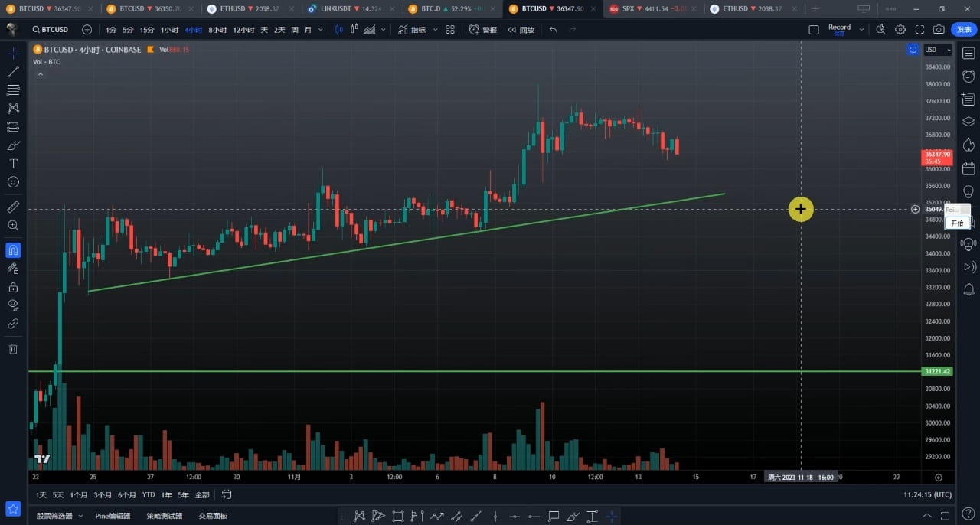Collapse the indicator legend chevron
The height and width of the screenshot is (525, 980).
(41, 74)
